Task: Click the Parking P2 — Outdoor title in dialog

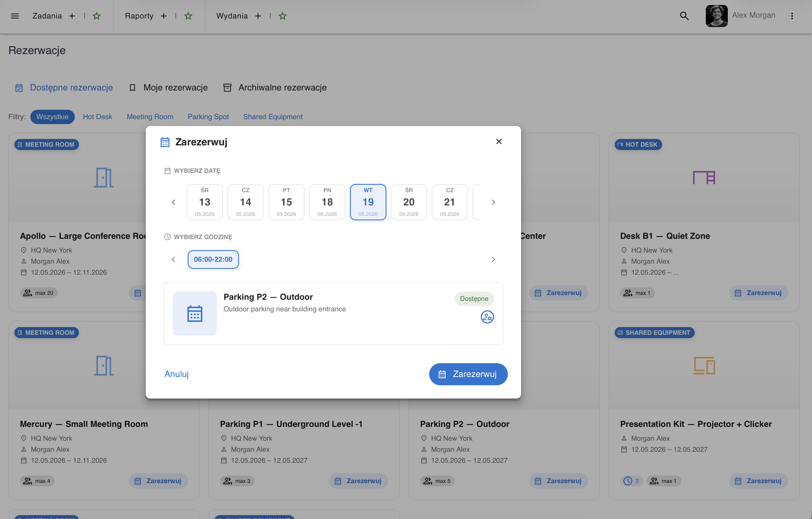Action: point(268,297)
